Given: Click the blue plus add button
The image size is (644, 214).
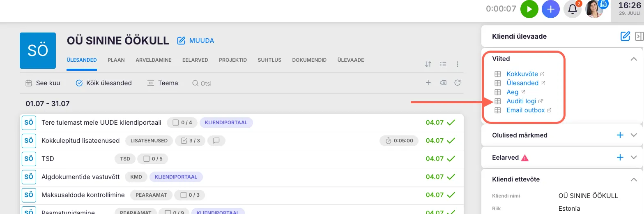Looking at the screenshot, I should pos(551,9).
